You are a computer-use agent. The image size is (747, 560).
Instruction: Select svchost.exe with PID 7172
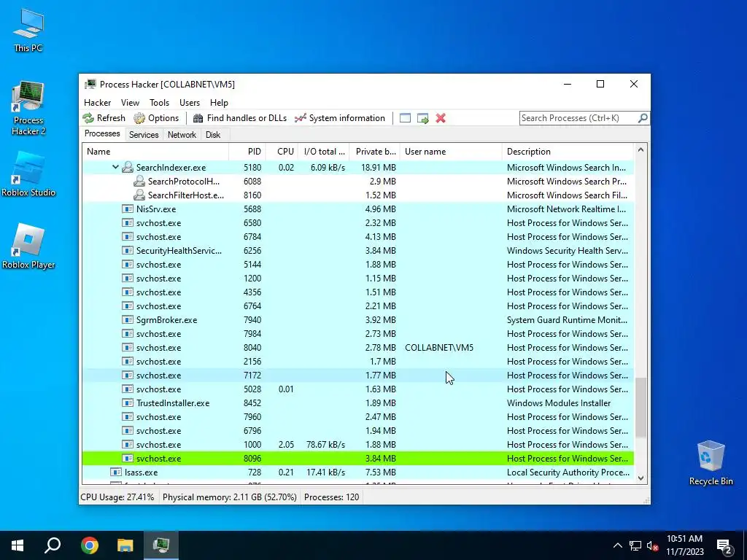pos(357,376)
